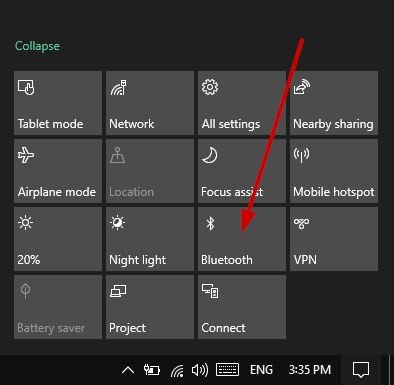
Task: Open touch keyboard from taskbar
Action: [x=227, y=370]
